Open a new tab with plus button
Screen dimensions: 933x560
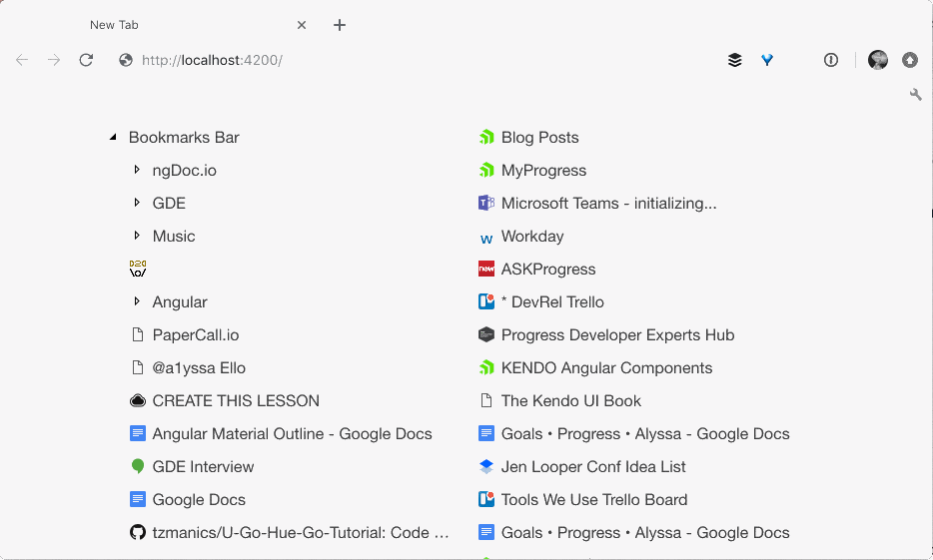[340, 25]
